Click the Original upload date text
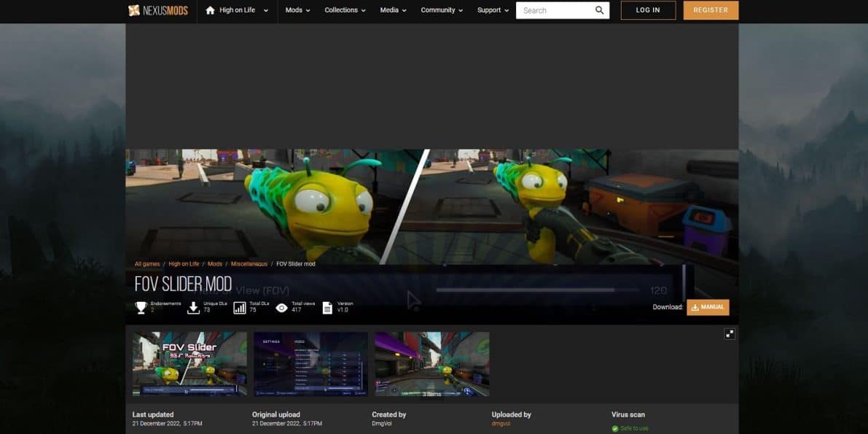Image resolution: width=868 pixels, height=434 pixels. pyautogui.click(x=286, y=424)
